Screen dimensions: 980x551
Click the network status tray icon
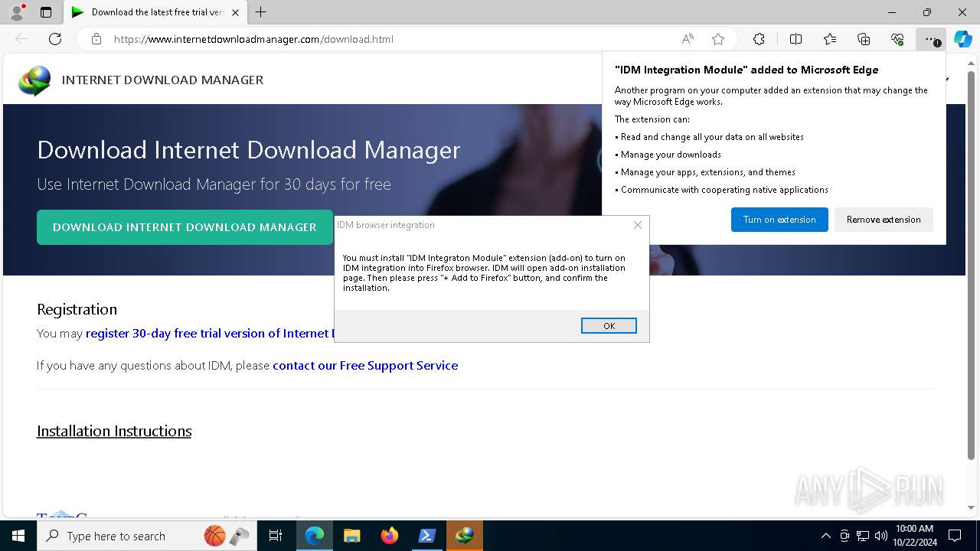tap(863, 536)
